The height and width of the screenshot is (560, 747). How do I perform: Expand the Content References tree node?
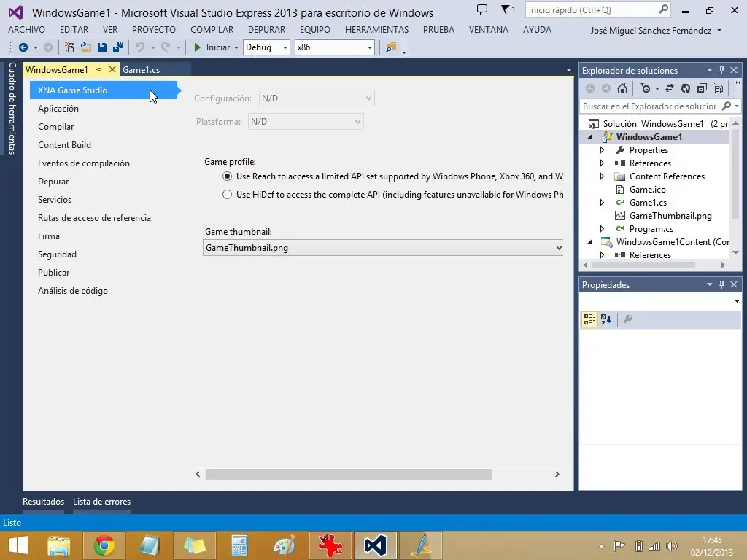click(602, 176)
